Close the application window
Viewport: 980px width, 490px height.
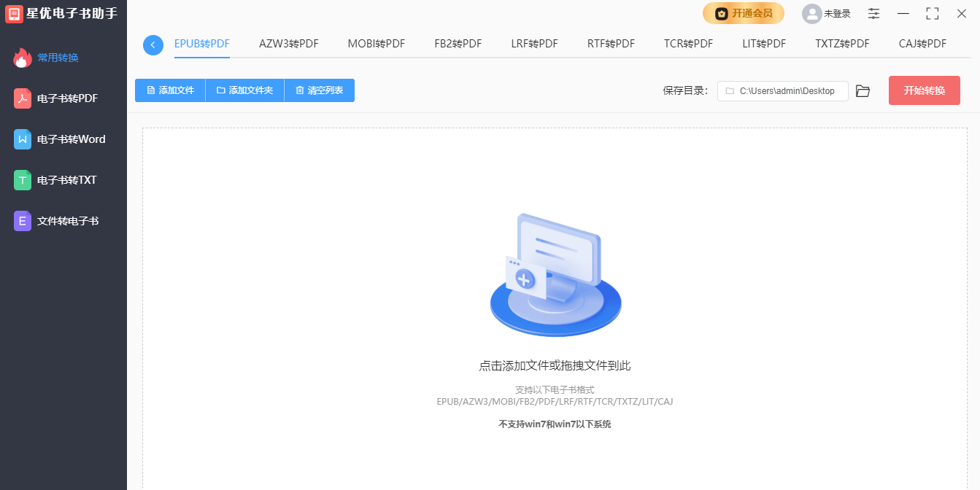point(962,13)
